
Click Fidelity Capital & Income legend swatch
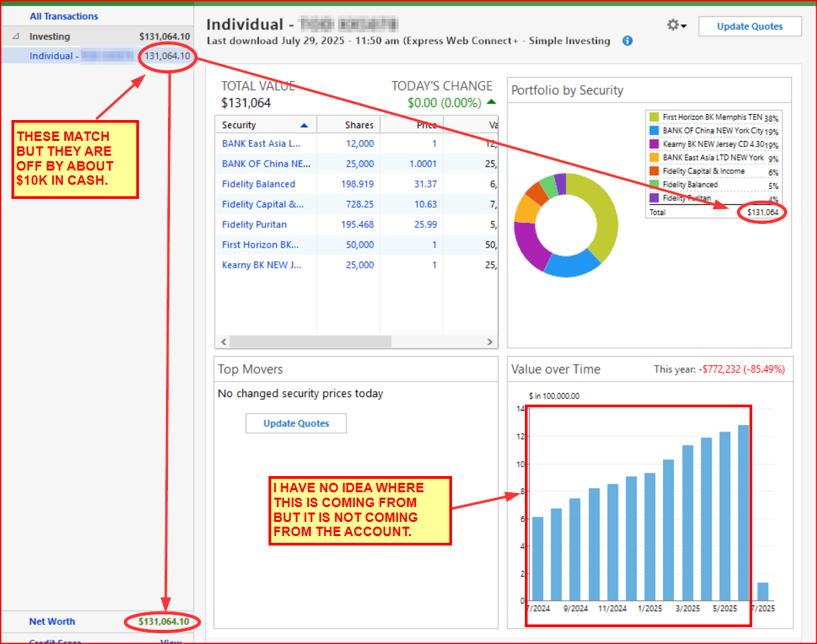point(654,171)
